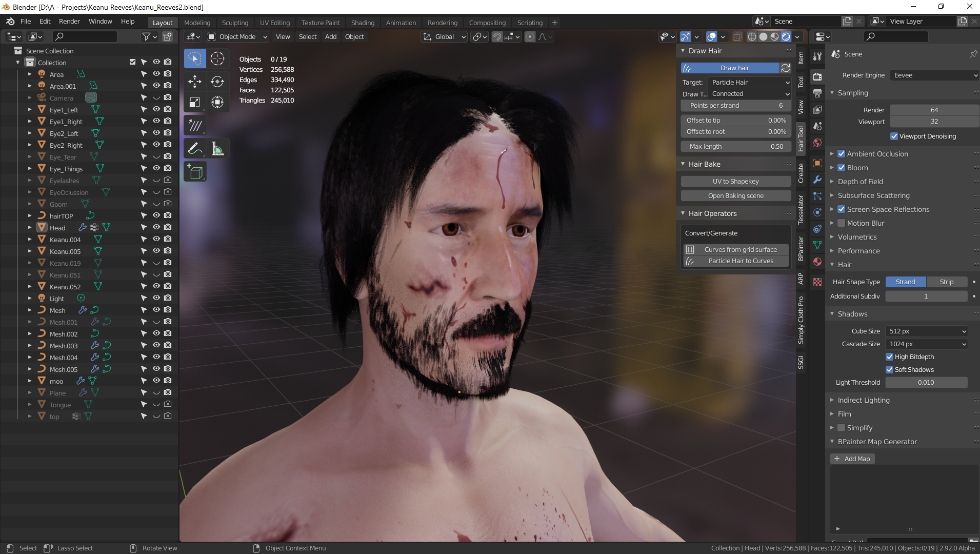This screenshot has height=554, width=980.
Task: Open the Material properties sphere icon
Action: [x=817, y=262]
